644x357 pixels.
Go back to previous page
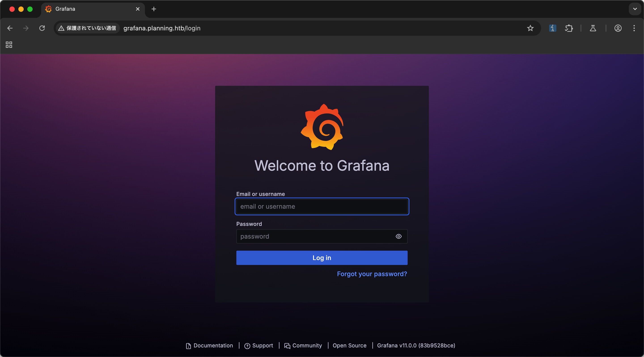click(10, 28)
